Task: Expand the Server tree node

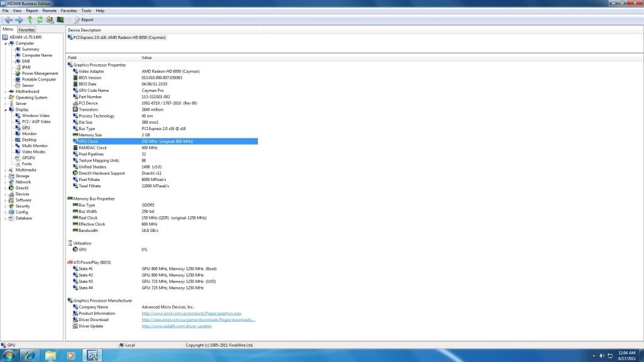Action: tap(6, 104)
